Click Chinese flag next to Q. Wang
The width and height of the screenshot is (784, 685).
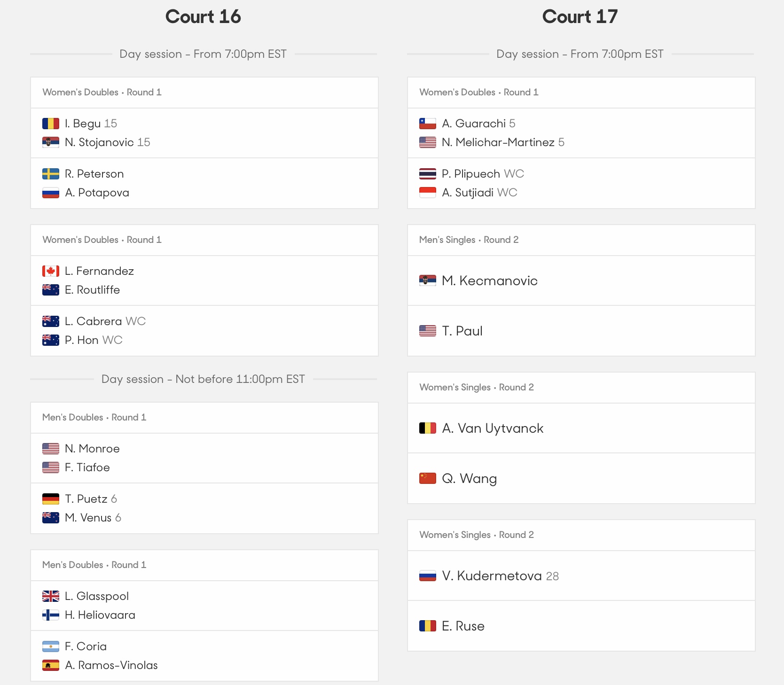(428, 478)
